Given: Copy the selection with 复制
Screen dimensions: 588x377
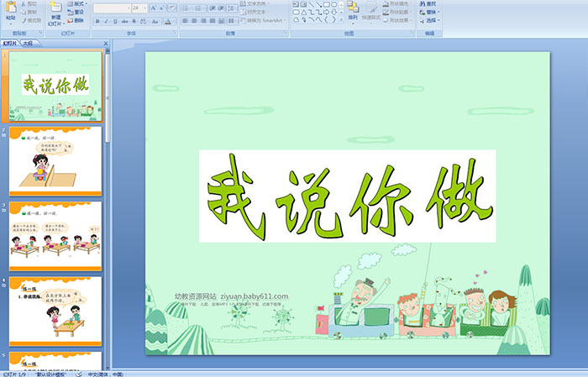Looking at the screenshot, I should (x=29, y=12).
